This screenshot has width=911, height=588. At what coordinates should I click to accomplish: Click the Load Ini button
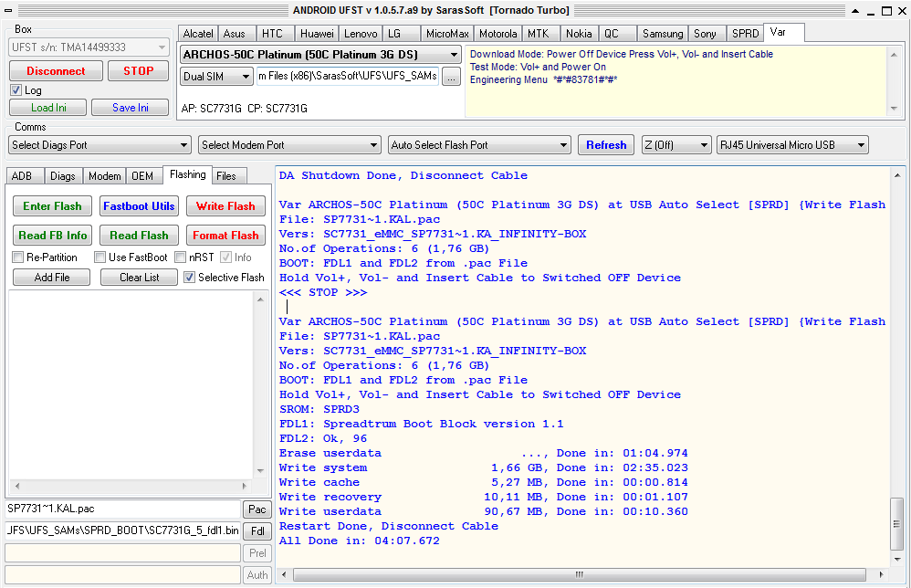[x=48, y=108]
